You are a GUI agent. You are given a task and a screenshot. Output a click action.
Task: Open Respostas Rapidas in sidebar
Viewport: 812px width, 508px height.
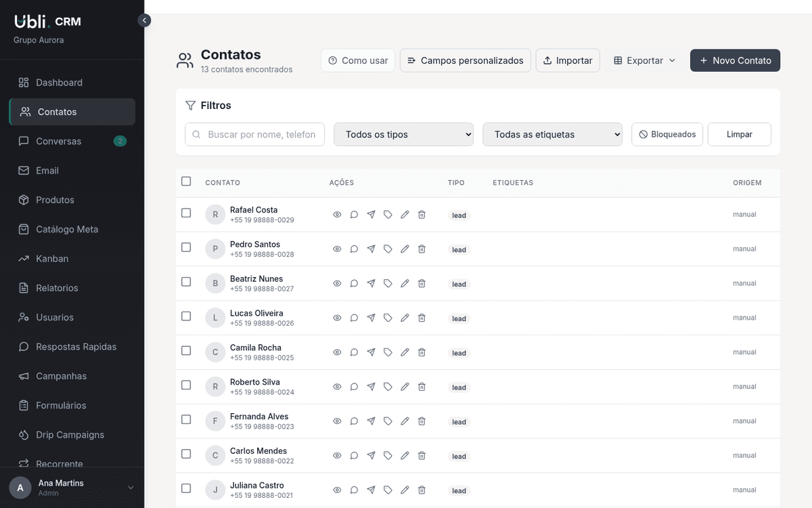[72, 347]
